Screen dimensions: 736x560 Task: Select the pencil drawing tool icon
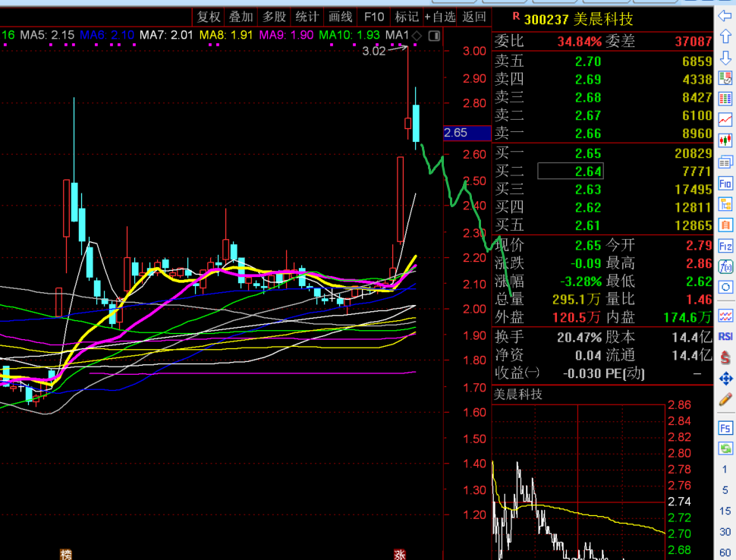click(x=725, y=399)
